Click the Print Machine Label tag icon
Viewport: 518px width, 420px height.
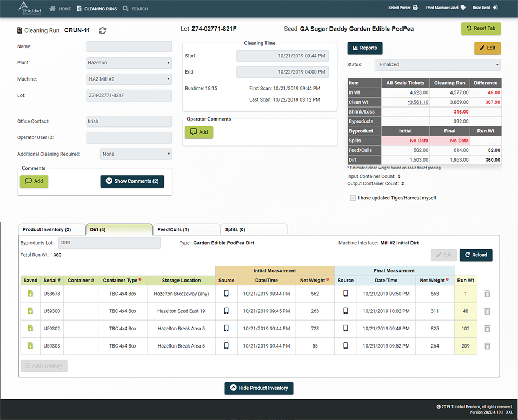pyautogui.click(x=463, y=8)
